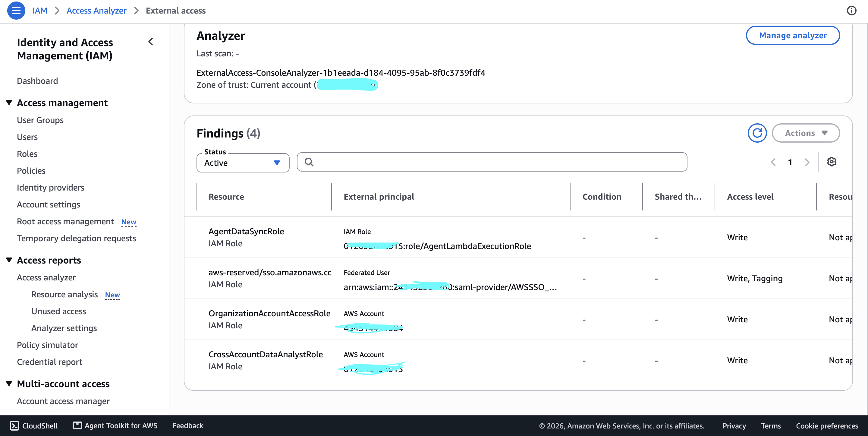
Task: Open Resource analysis page
Action: coord(64,294)
